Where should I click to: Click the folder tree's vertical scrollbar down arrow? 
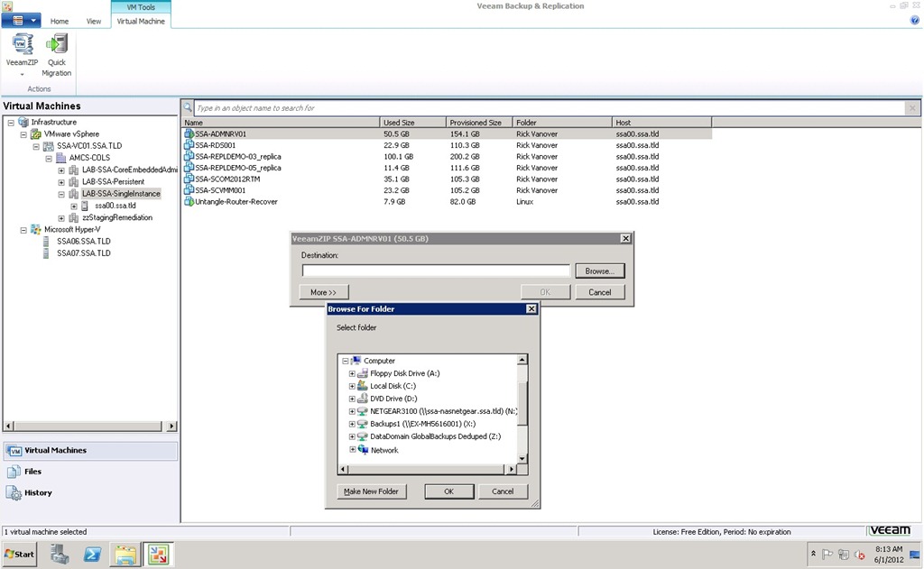(522, 458)
